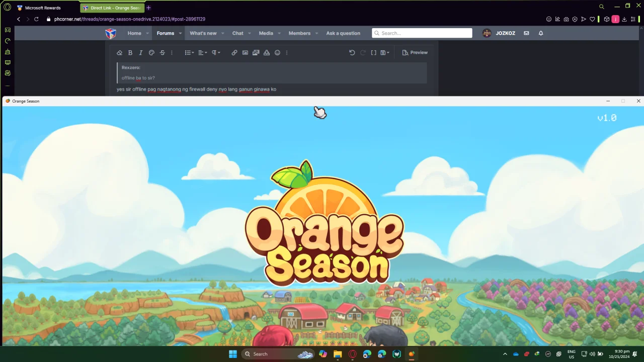This screenshot has height=362, width=644.
Task: Open the drafts save dropdown
Action: pyautogui.click(x=385, y=53)
